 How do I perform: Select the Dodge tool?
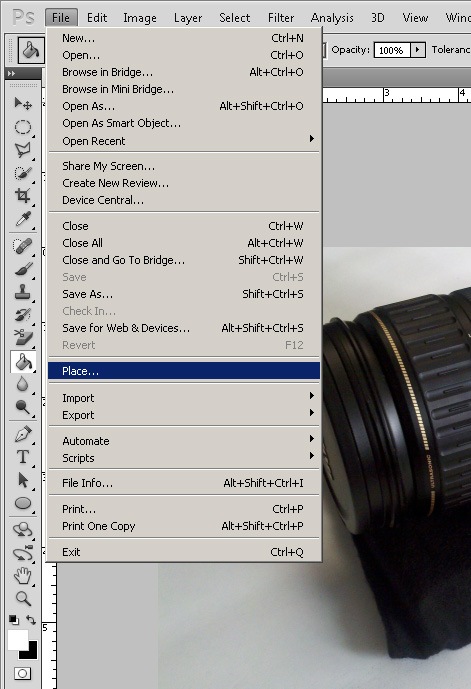pos(23,407)
